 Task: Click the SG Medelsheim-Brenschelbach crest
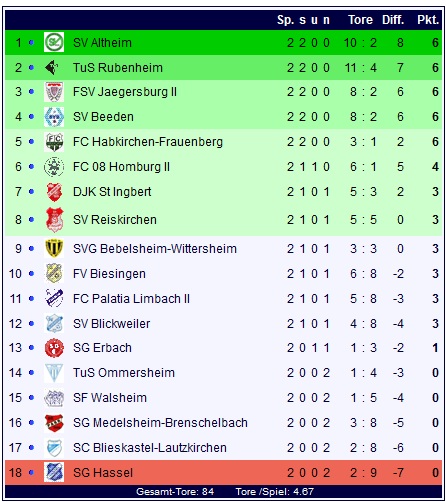(54, 423)
